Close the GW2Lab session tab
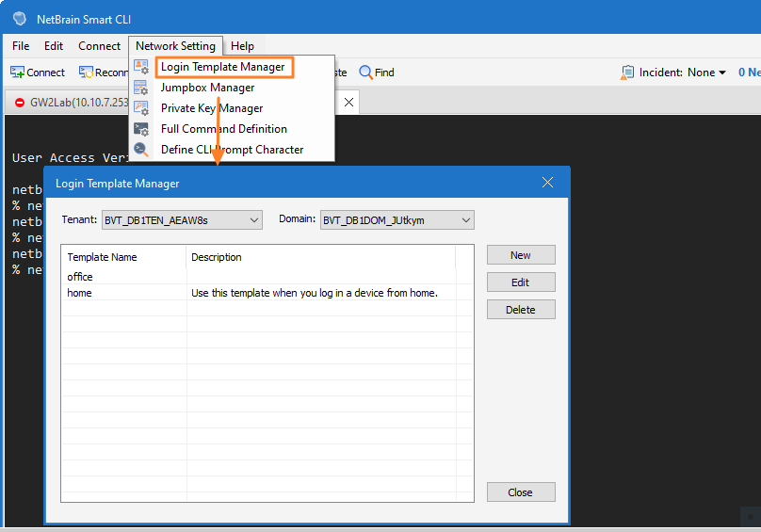The image size is (761, 532). 348,103
